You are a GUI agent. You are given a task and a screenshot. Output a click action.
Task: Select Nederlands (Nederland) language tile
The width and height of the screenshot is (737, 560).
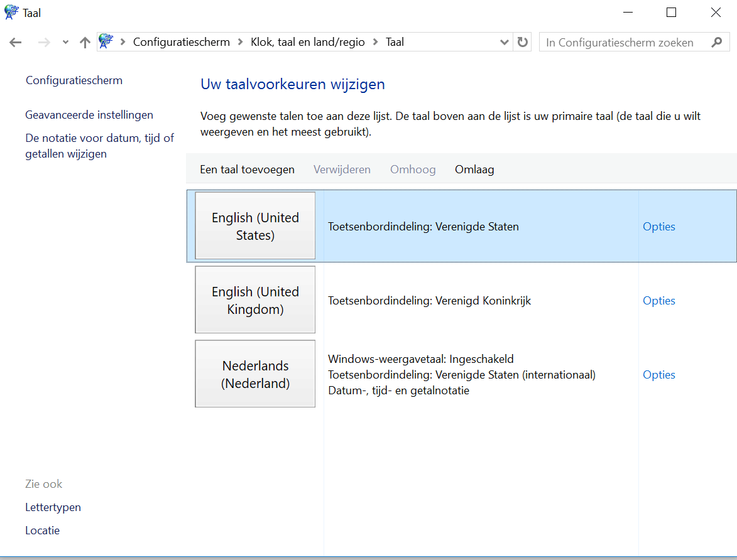[255, 374]
